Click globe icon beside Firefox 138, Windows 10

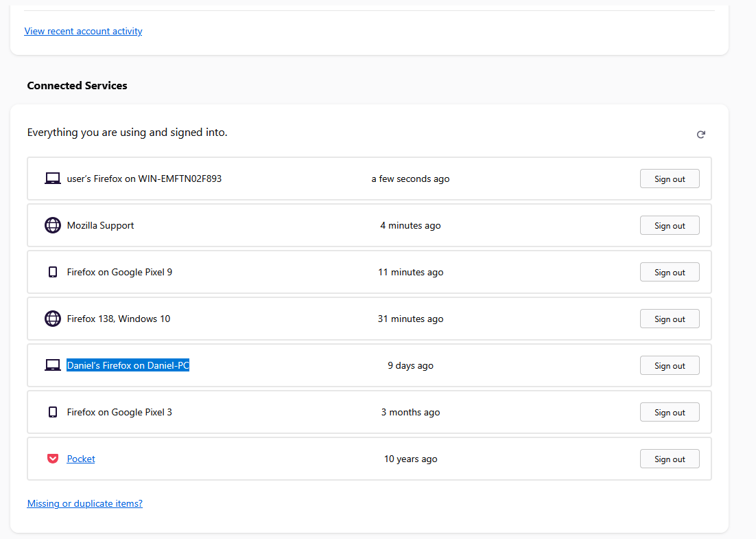click(x=53, y=319)
